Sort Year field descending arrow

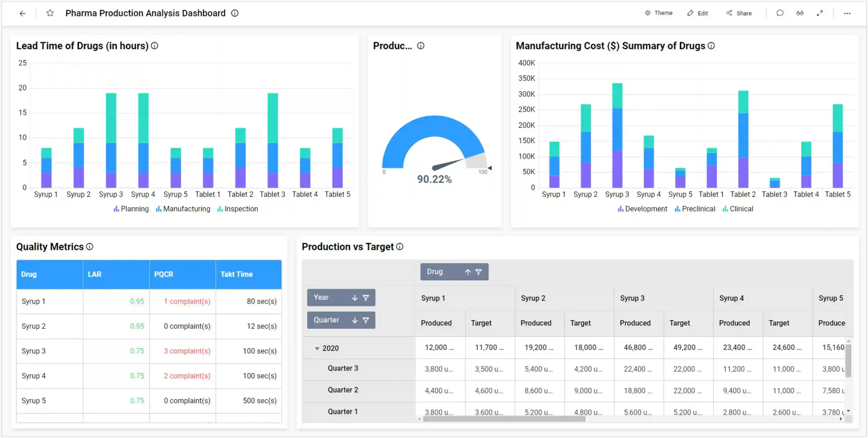click(x=355, y=298)
